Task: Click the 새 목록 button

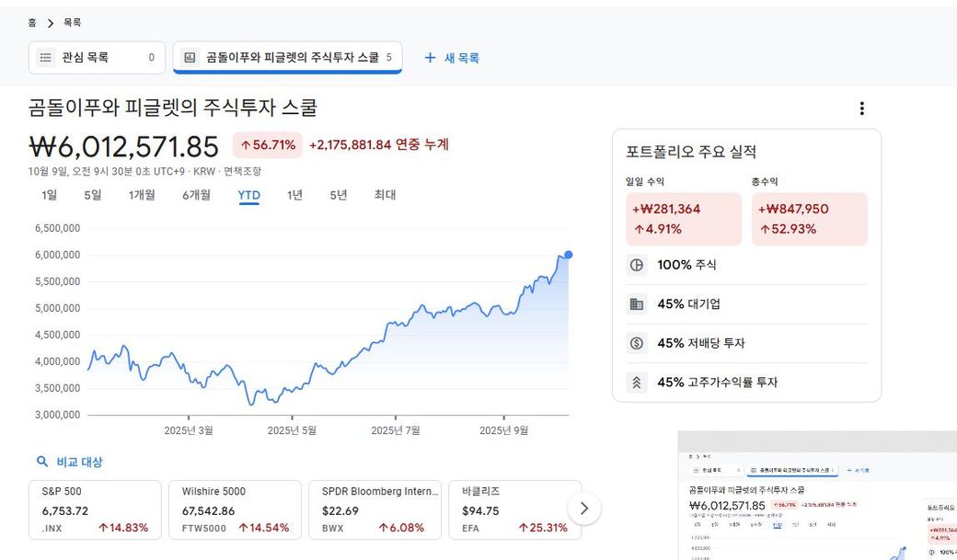Action: 452,58
